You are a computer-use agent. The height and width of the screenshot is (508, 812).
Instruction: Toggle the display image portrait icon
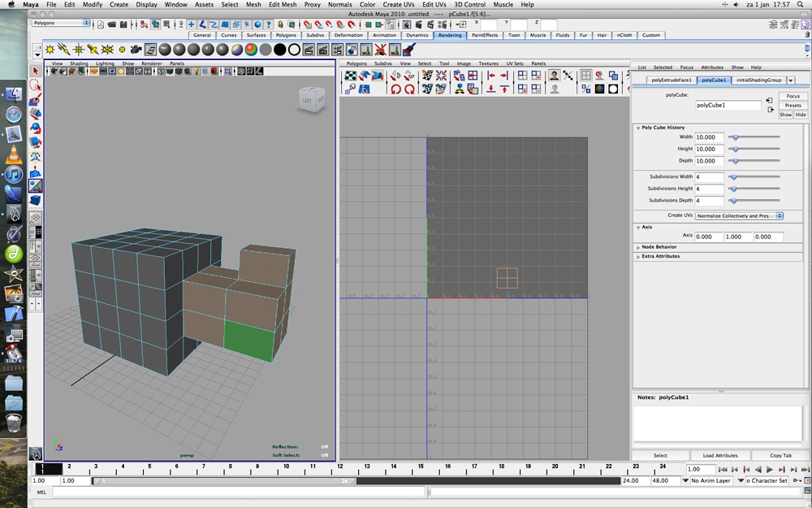554,76
